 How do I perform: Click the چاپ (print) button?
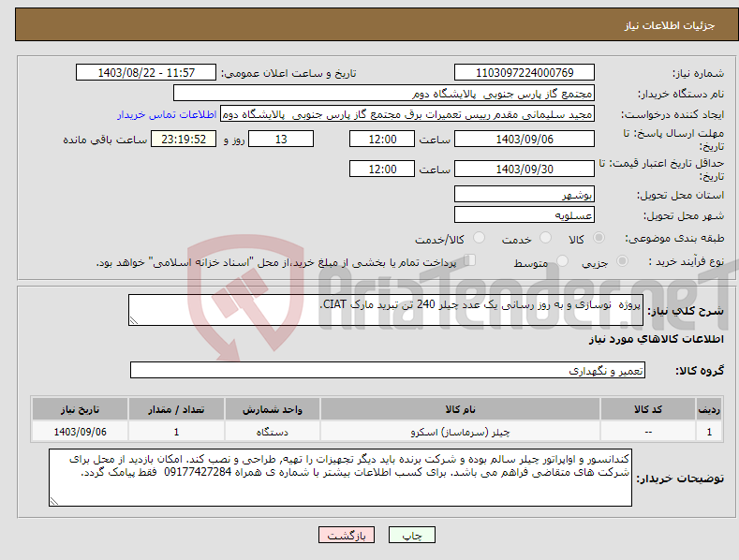coord(411,535)
